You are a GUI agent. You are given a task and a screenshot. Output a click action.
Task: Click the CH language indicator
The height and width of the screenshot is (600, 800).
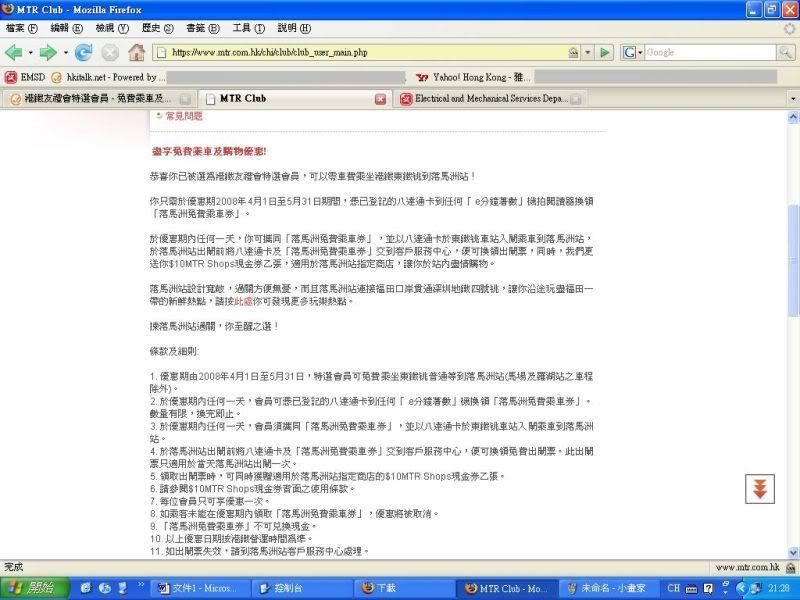pos(673,588)
